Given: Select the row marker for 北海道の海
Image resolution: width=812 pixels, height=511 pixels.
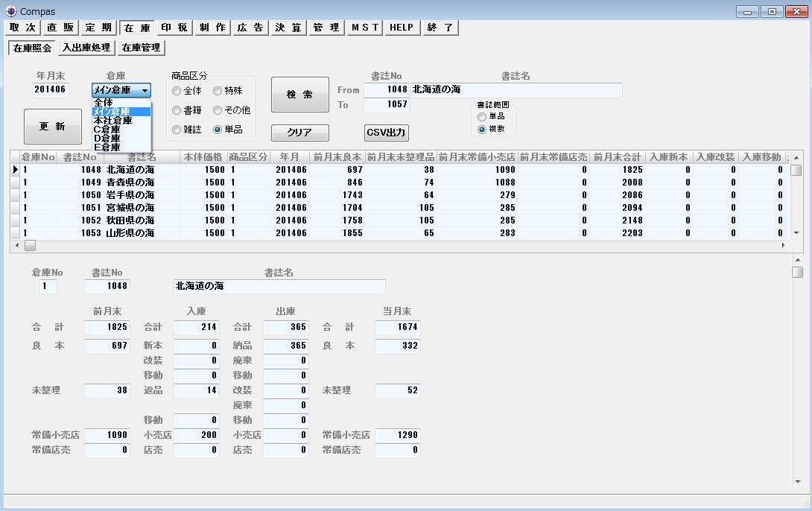Looking at the screenshot, I should (x=16, y=170).
